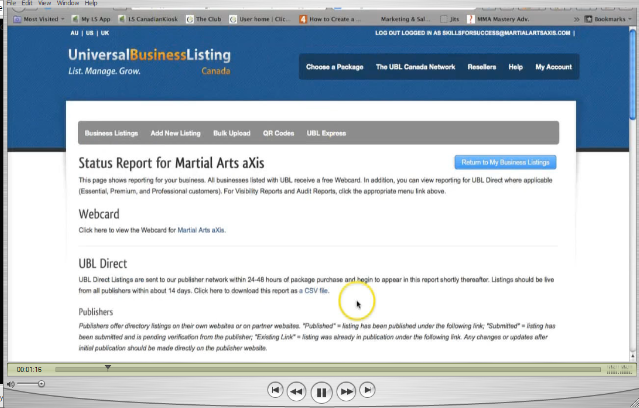The width and height of the screenshot is (639, 408).
Task: Click the video progress bar track
Action: [328, 370]
